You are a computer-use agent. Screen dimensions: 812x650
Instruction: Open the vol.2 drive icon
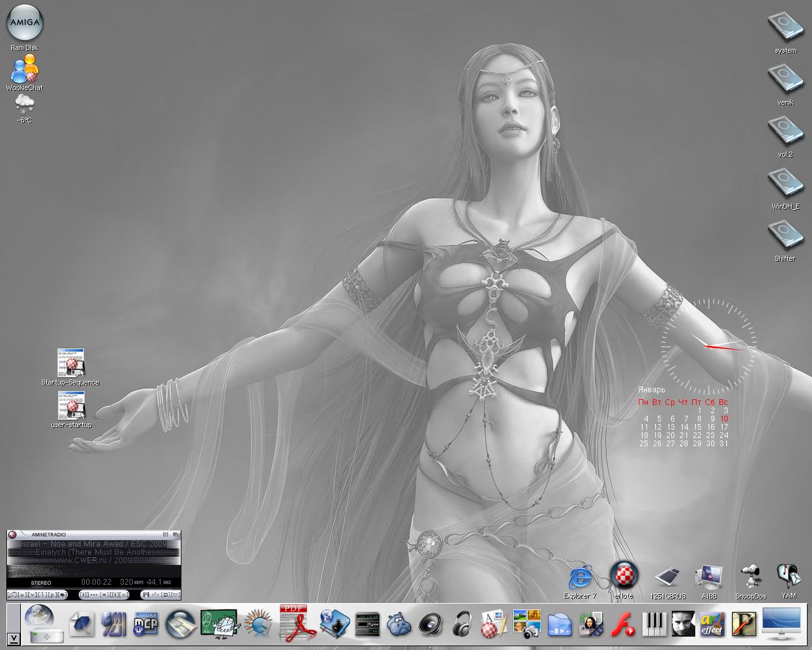point(785,132)
